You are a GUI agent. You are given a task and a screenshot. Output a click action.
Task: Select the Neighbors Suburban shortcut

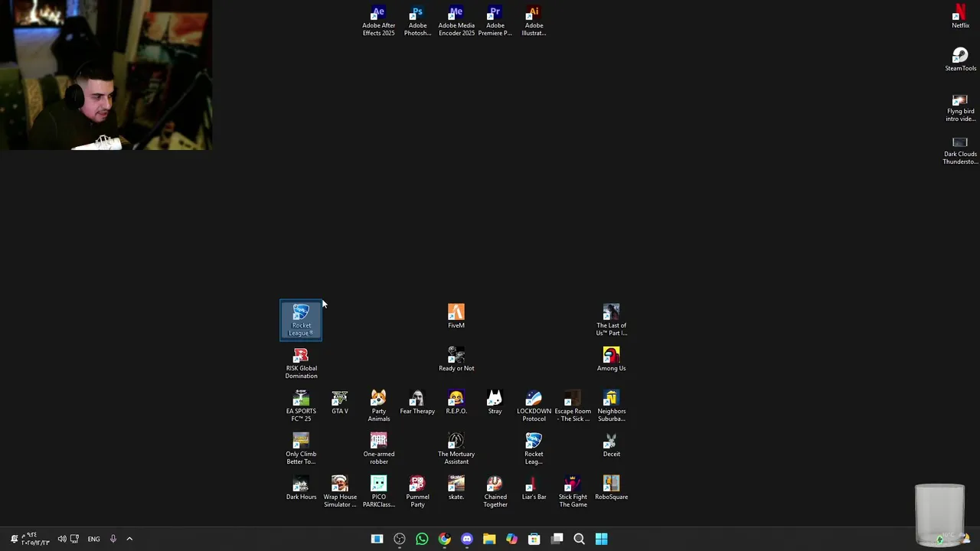click(x=611, y=406)
